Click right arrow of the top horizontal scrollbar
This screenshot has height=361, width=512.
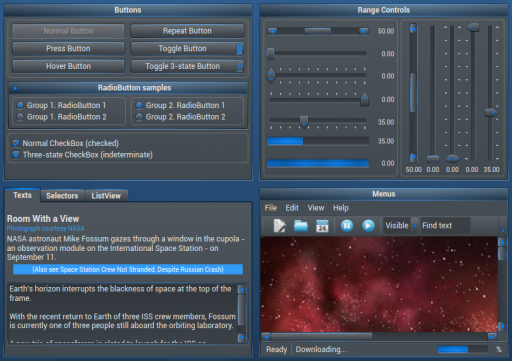pos(364,31)
